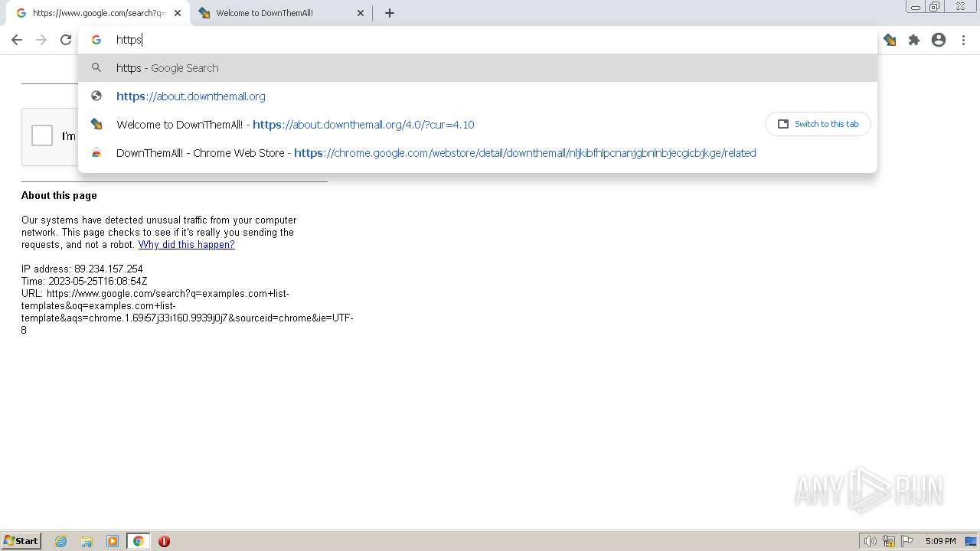Screen dimensions: 980x551
Task: Click the globe icon of about.downthemall.org suggestion
Action: click(96, 96)
